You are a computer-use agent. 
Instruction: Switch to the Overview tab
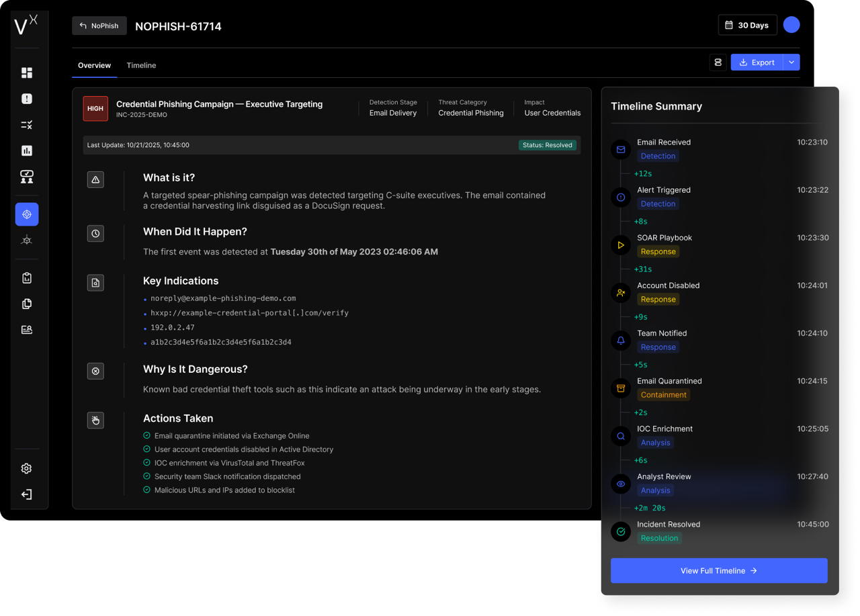point(94,65)
